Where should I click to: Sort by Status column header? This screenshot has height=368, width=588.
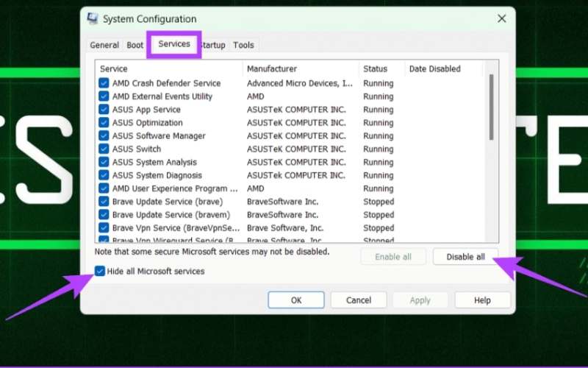(381, 68)
